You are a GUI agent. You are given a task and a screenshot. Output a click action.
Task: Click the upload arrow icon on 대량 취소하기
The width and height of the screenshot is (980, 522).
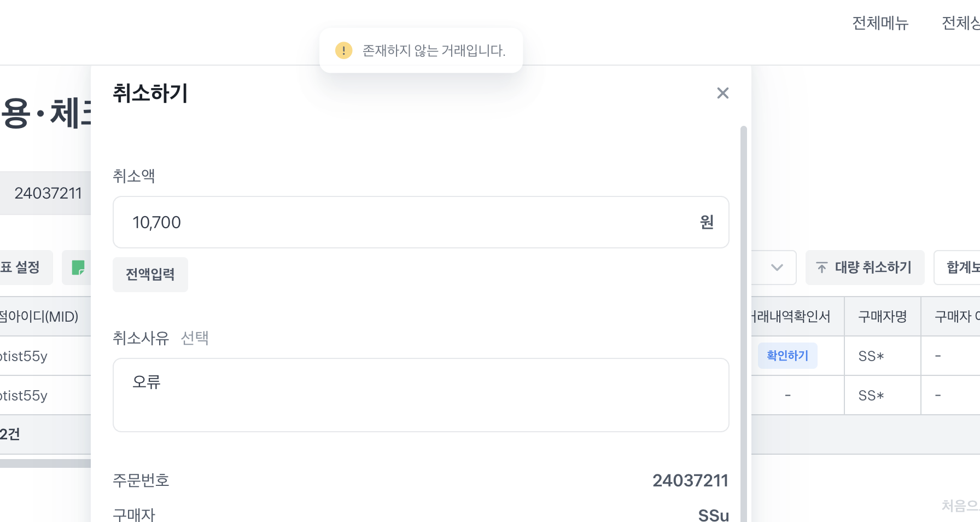[x=821, y=268]
